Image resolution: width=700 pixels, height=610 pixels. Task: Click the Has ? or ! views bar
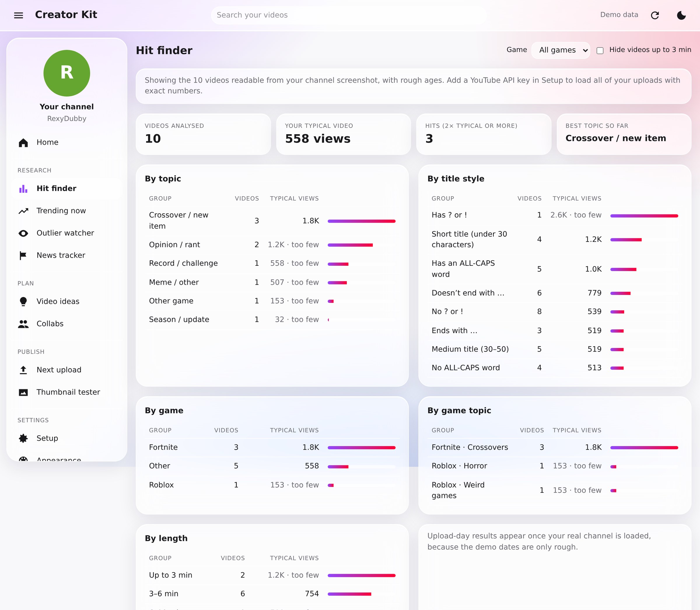click(x=644, y=216)
